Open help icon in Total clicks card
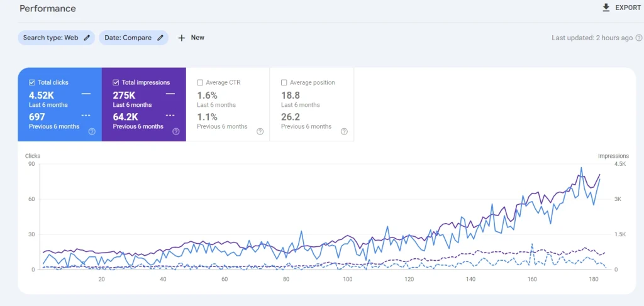The width and height of the screenshot is (644, 306). click(92, 132)
